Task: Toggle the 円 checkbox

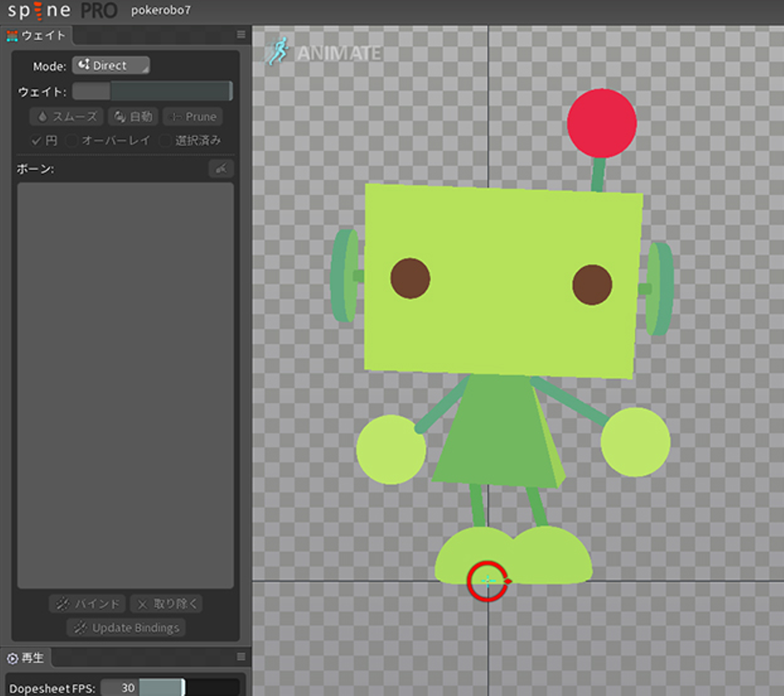Action: pos(36,141)
